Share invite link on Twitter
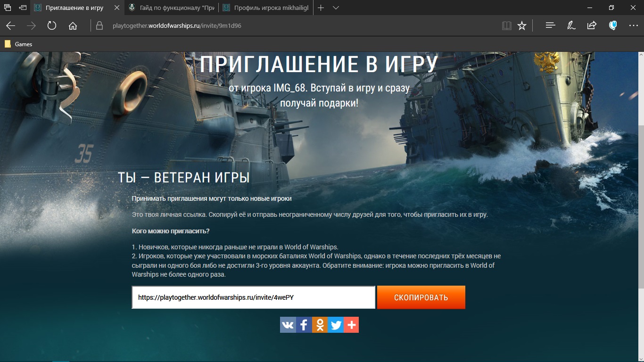Viewport: 644px width, 362px height. 336,325
